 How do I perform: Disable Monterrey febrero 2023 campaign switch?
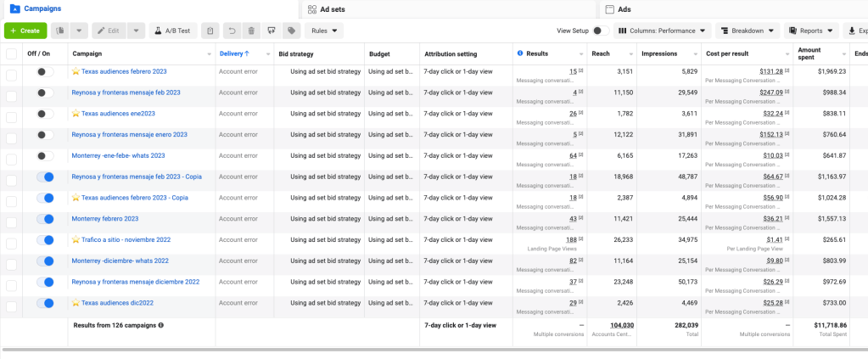pos(45,219)
